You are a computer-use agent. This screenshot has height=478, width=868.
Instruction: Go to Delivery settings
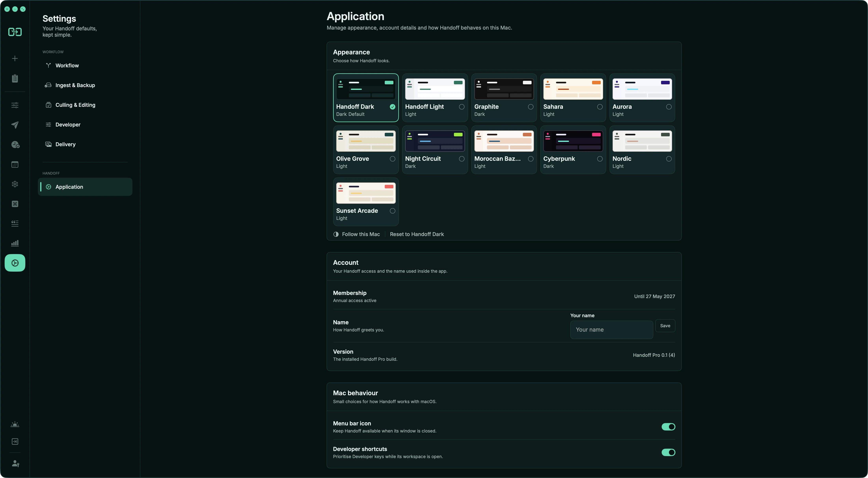tap(85, 144)
